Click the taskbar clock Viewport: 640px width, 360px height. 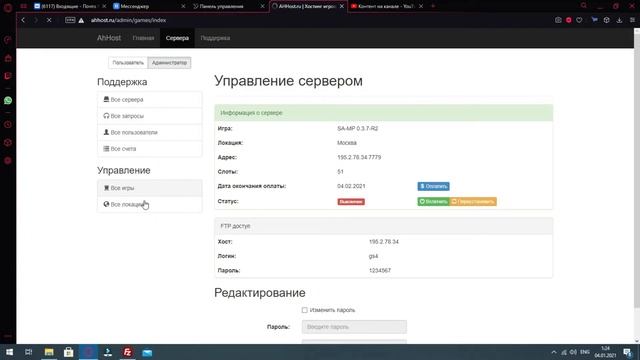pyautogui.click(x=605, y=352)
